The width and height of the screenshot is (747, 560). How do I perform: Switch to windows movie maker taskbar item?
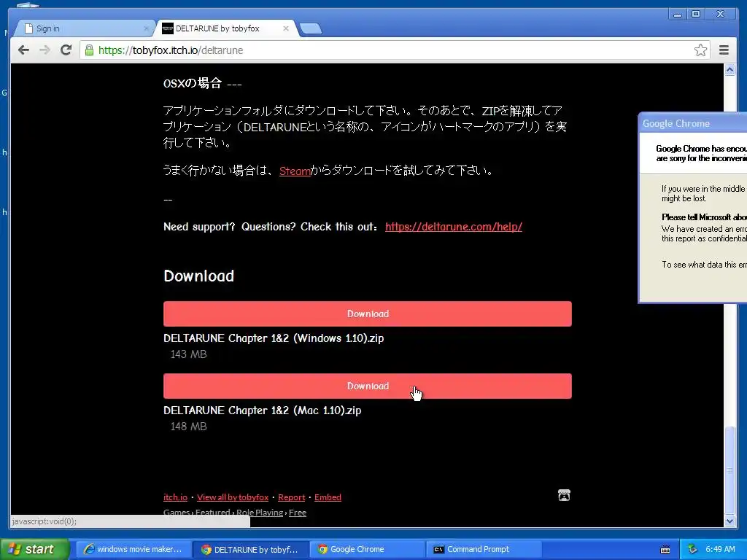point(133,549)
